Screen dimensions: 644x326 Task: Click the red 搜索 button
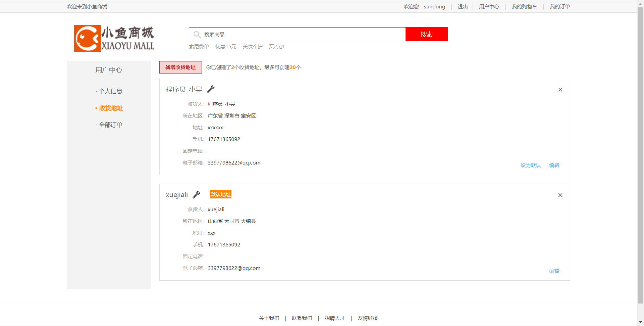point(427,34)
